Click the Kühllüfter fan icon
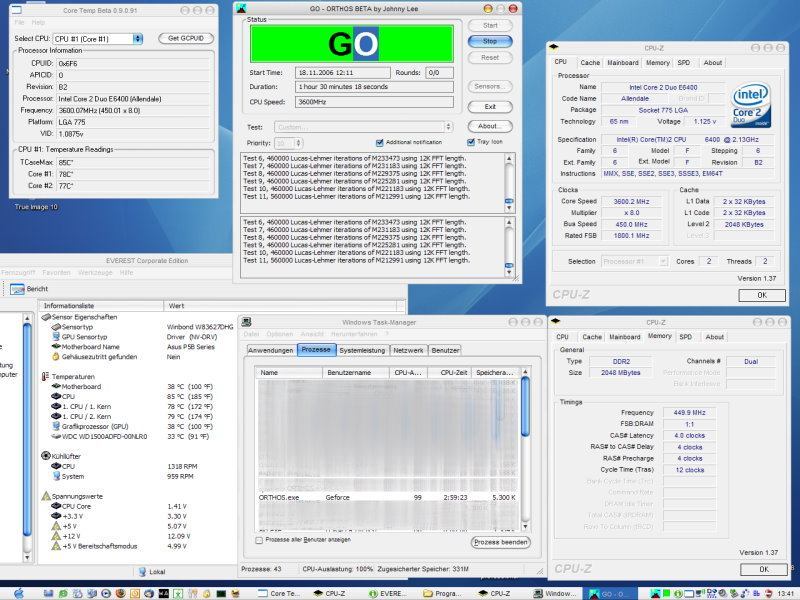The image size is (800, 600). click(x=45, y=456)
